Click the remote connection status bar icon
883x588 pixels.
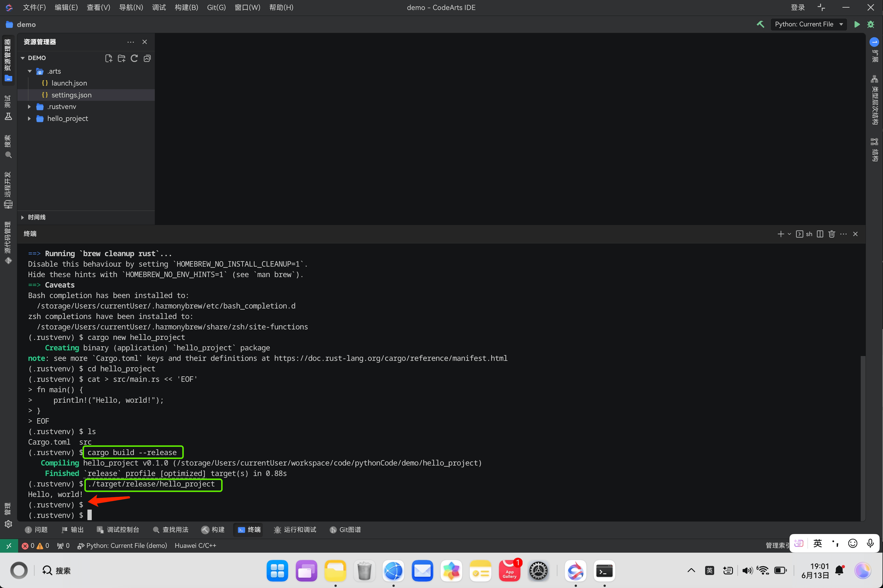(9, 546)
